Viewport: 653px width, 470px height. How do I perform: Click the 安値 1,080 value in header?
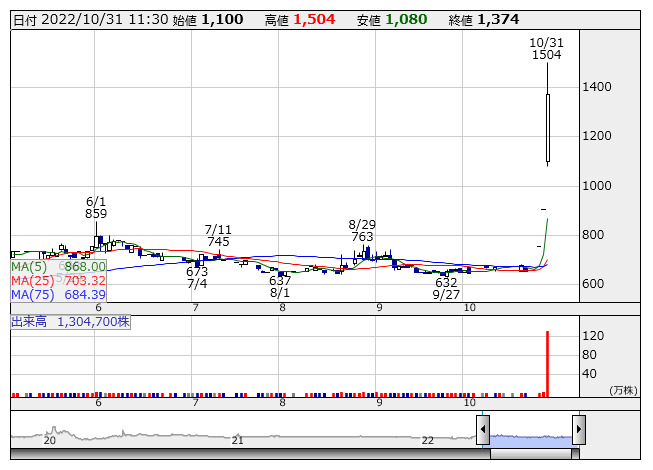[408, 20]
